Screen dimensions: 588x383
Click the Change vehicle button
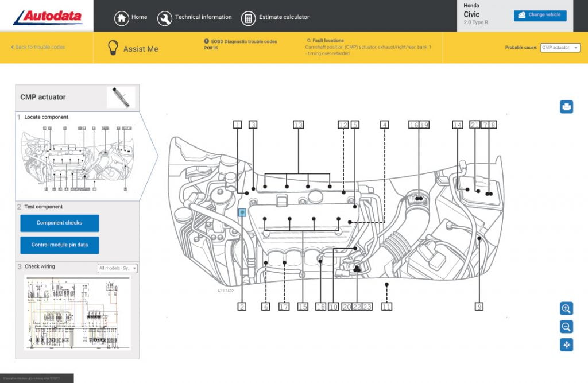539,16
